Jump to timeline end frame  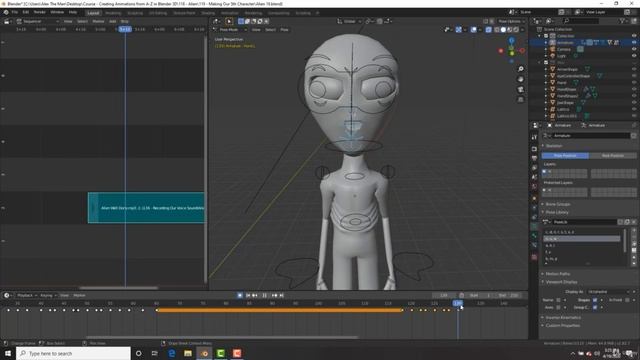[281, 295]
